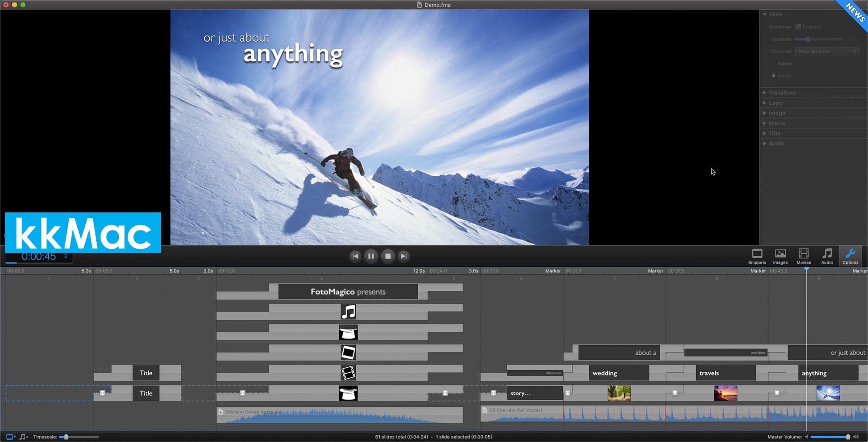
Task: Collapse the Slide options section
Action: coord(765,14)
